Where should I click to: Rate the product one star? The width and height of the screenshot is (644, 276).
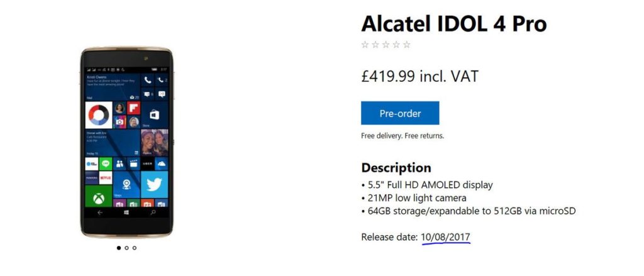coord(365,45)
